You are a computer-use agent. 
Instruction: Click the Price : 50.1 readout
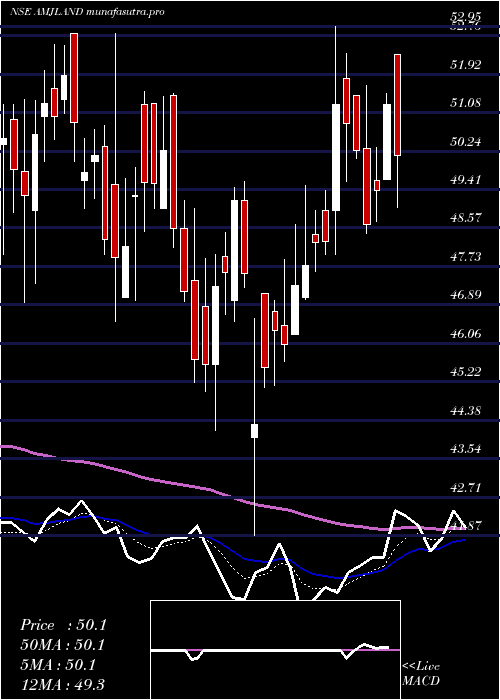click(x=63, y=625)
